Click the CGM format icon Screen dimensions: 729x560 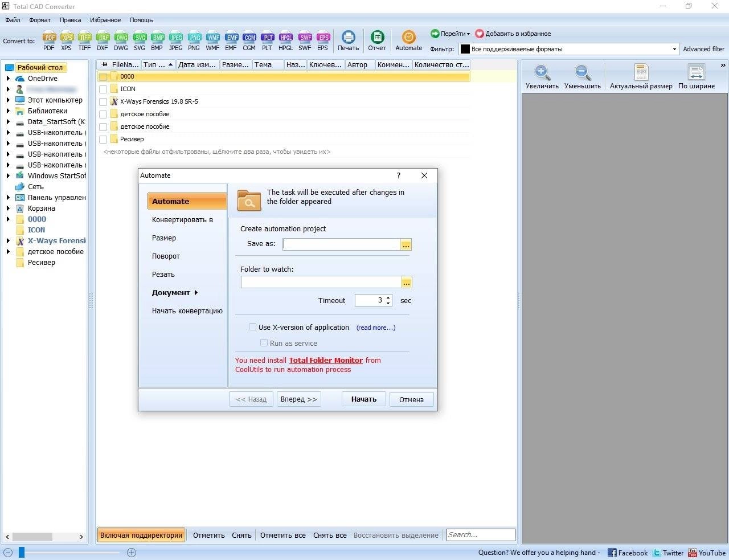pyautogui.click(x=249, y=40)
